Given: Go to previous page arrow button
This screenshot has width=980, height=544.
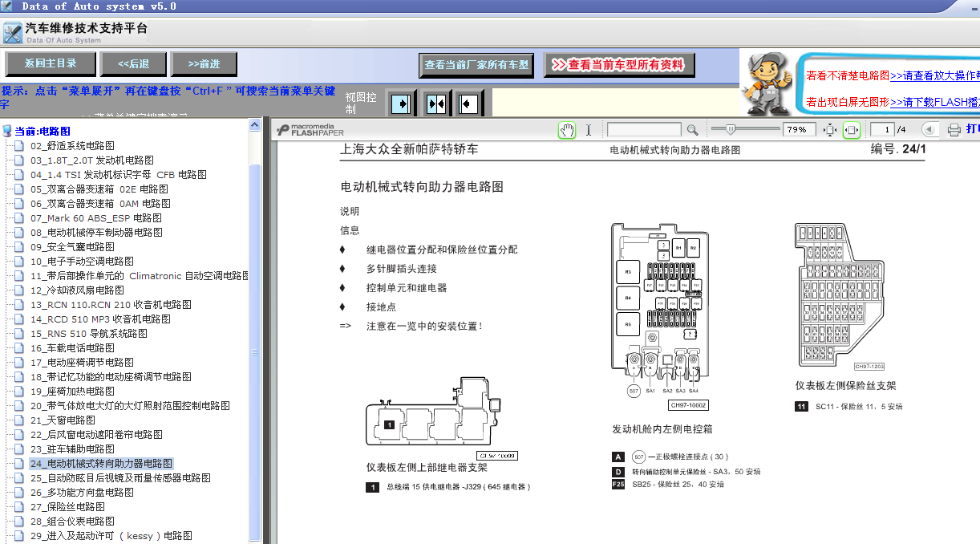Looking at the screenshot, I should click(929, 129).
